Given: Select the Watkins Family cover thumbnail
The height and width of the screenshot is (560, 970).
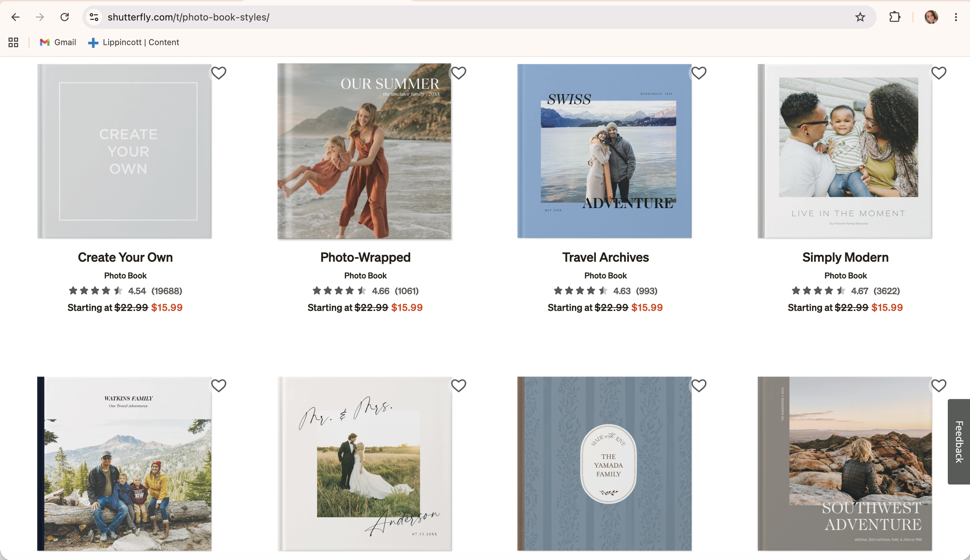Looking at the screenshot, I should coord(124,464).
